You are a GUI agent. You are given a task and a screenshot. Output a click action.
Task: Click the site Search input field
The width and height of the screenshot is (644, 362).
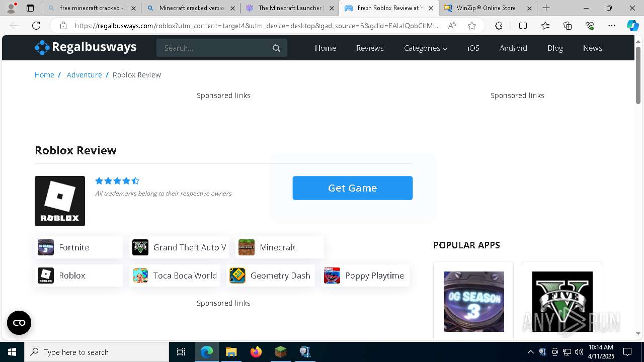[x=222, y=48]
